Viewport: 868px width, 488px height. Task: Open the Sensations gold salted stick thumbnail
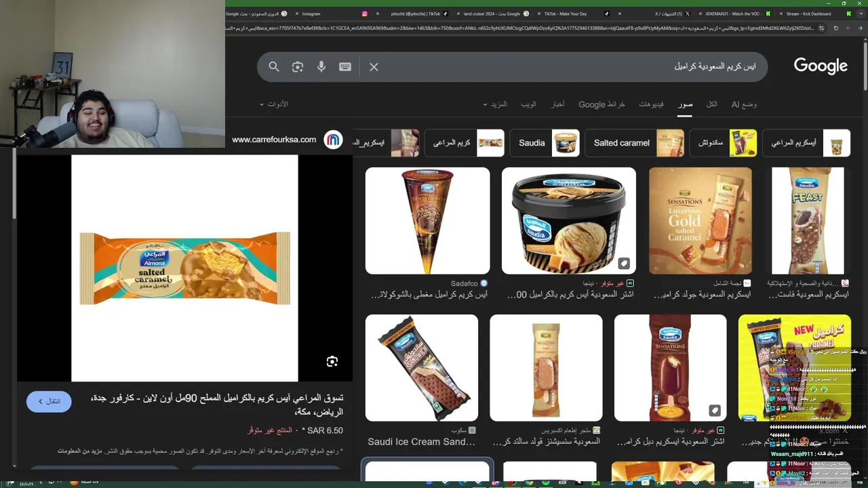coord(546,368)
